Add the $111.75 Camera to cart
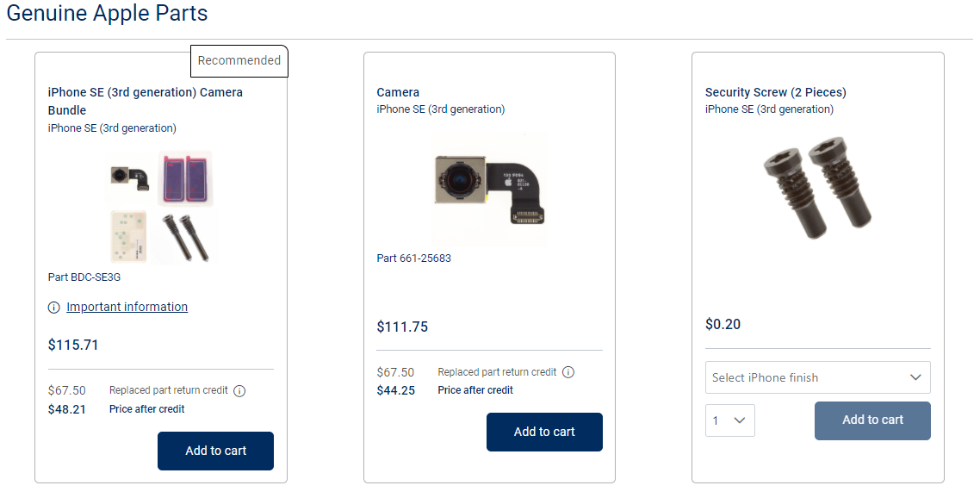This screenshot has width=980, height=498. click(x=544, y=432)
